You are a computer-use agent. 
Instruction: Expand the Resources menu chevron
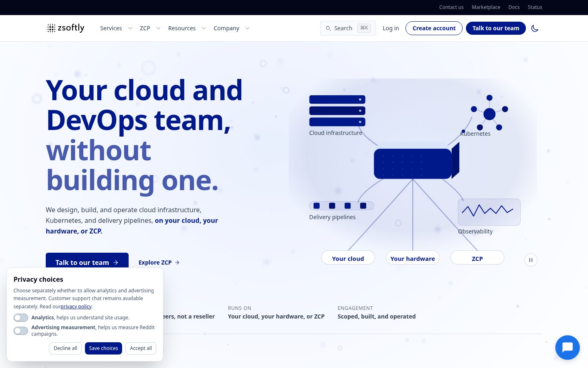click(x=204, y=28)
